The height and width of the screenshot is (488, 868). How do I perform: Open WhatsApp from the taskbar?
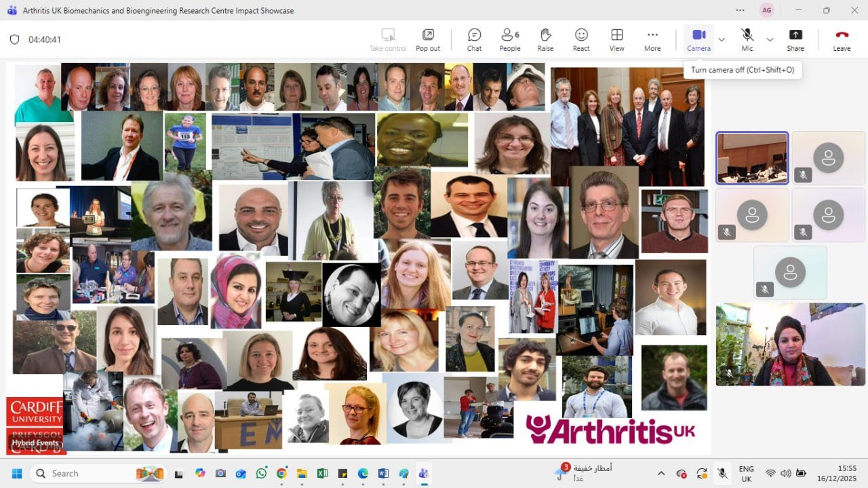261,473
